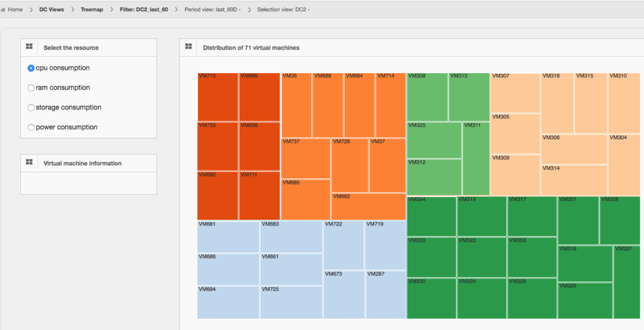Viewport: 644px width, 330px height.
Task: Click the VM733 treemap block
Action: (x=218, y=147)
